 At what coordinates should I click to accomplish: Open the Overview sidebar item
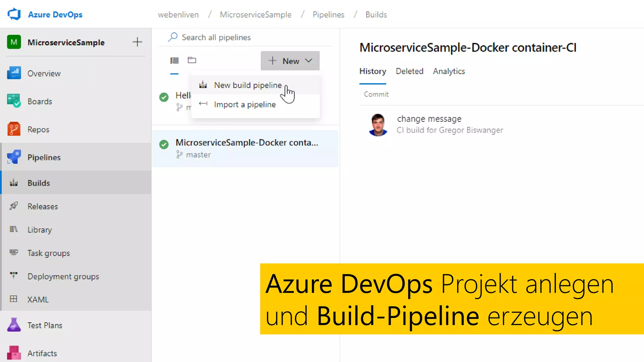tap(76, 73)
